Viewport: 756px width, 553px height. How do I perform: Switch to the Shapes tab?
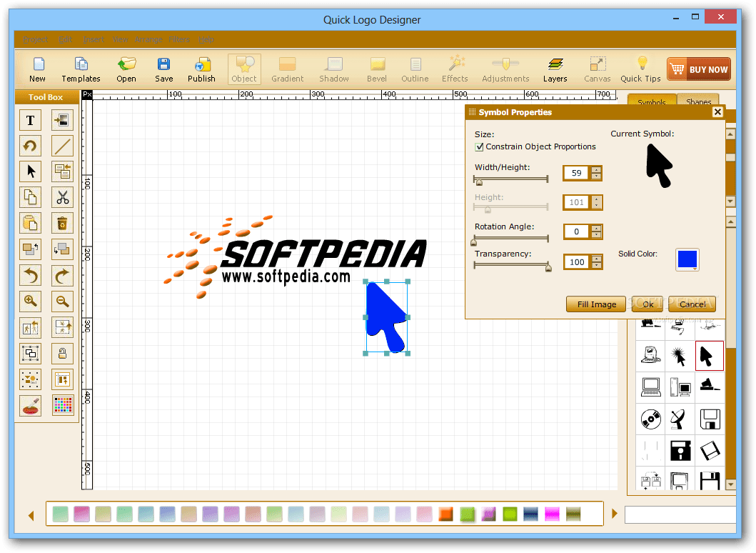tap(698, 100)
